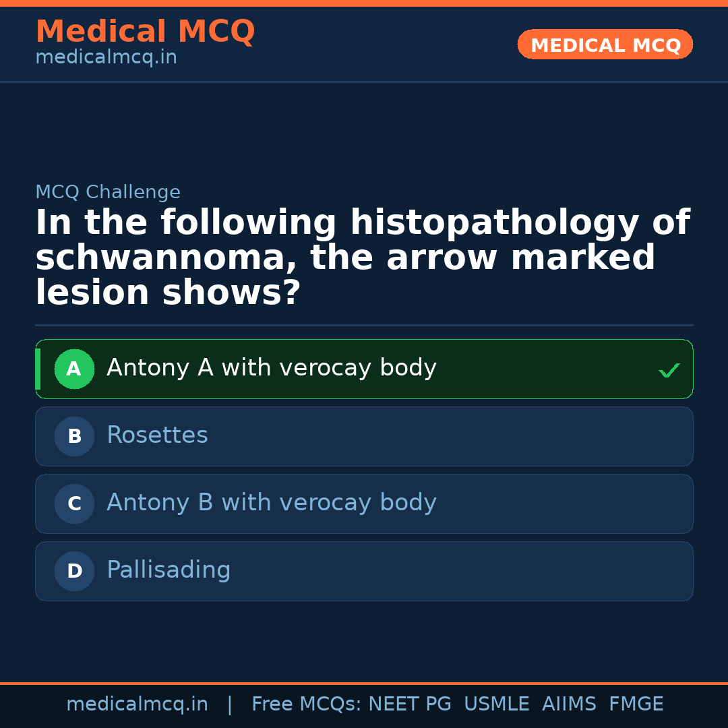
Task: Click 'FMGE' in the footer
Action: 636,704
